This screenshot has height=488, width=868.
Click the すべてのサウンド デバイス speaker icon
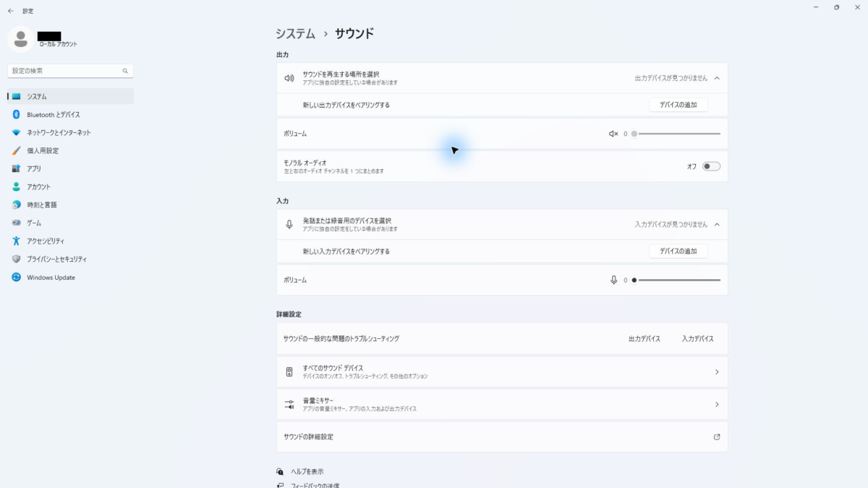tap(289, 372)
